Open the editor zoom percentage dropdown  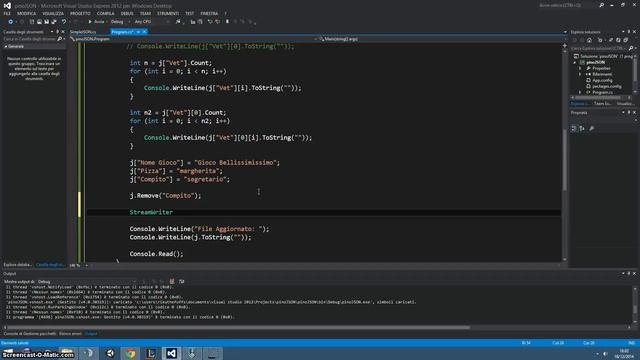(x=79, y=265)
